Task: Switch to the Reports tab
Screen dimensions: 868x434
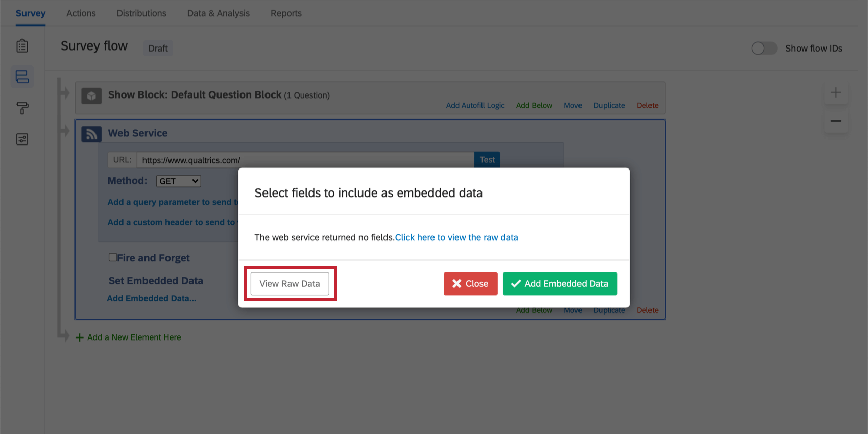Action: [286, 13]
